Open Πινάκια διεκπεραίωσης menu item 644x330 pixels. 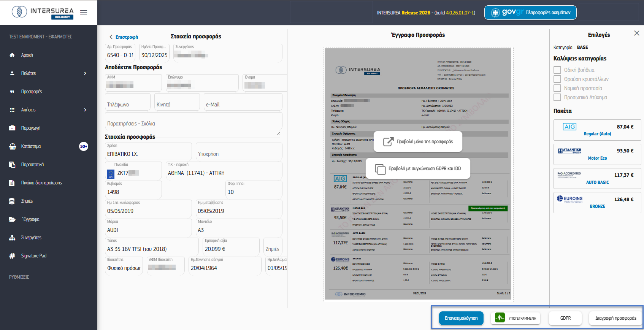click(41, 183)
